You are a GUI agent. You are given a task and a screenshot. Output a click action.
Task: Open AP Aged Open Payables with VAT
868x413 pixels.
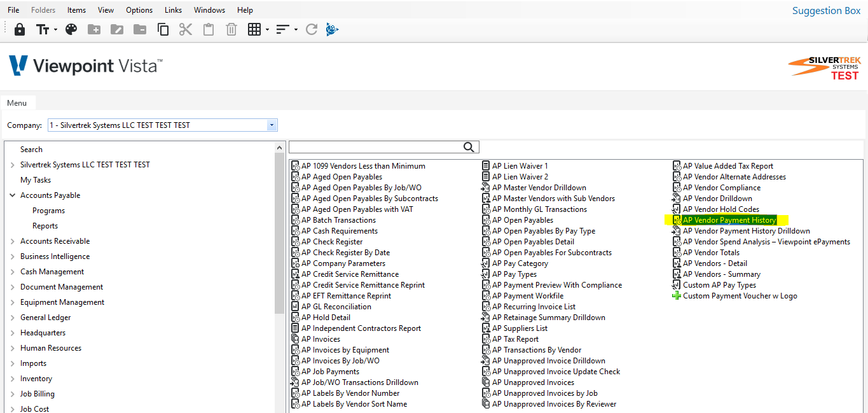[357, 209]
